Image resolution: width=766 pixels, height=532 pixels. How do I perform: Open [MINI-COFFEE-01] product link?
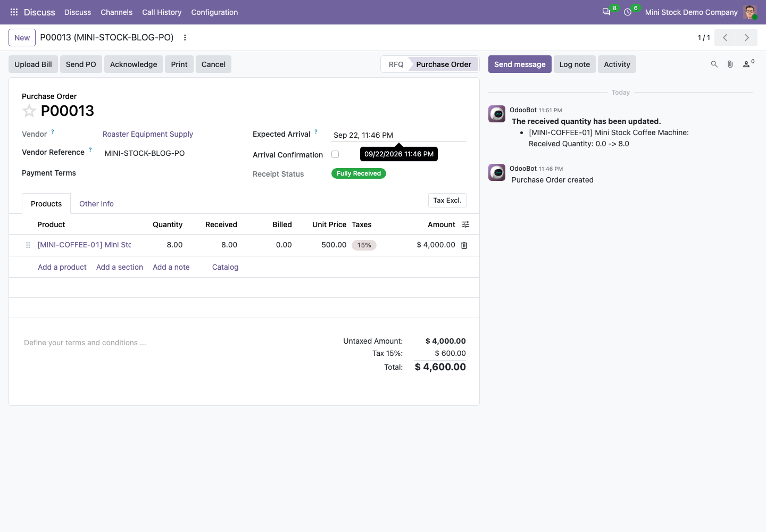click(x=84, y=245)
